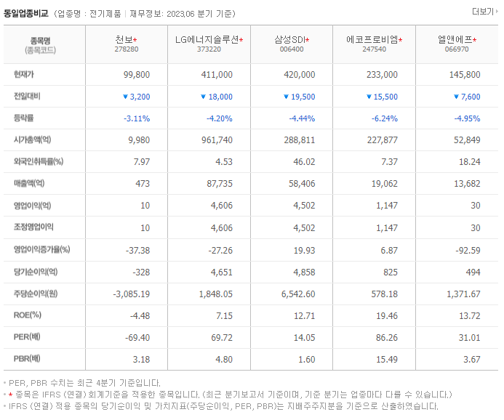Click the -6.24% change value
Image resolution: width=504 pixels, height=420 pixels.
click(385, 118)
